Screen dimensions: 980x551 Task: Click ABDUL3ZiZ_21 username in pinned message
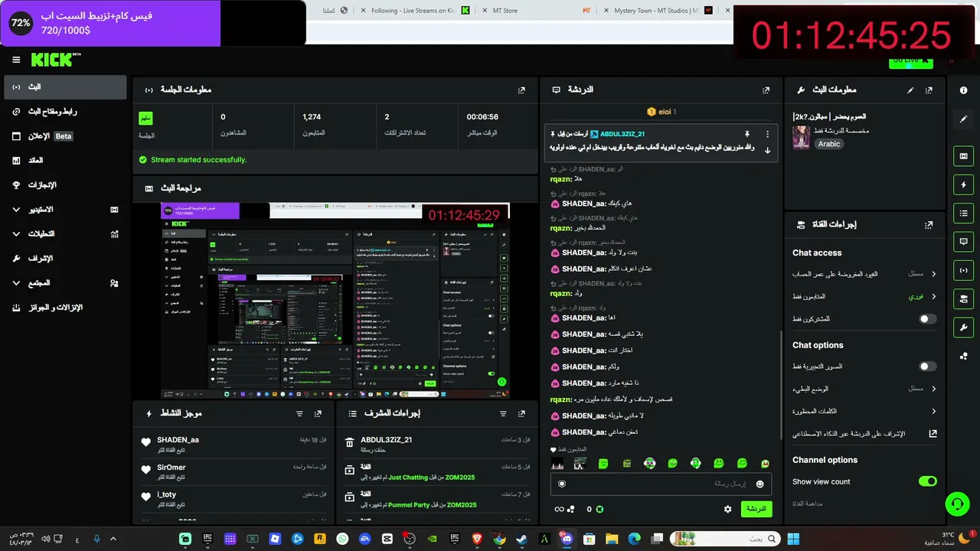tap(622, 134)
